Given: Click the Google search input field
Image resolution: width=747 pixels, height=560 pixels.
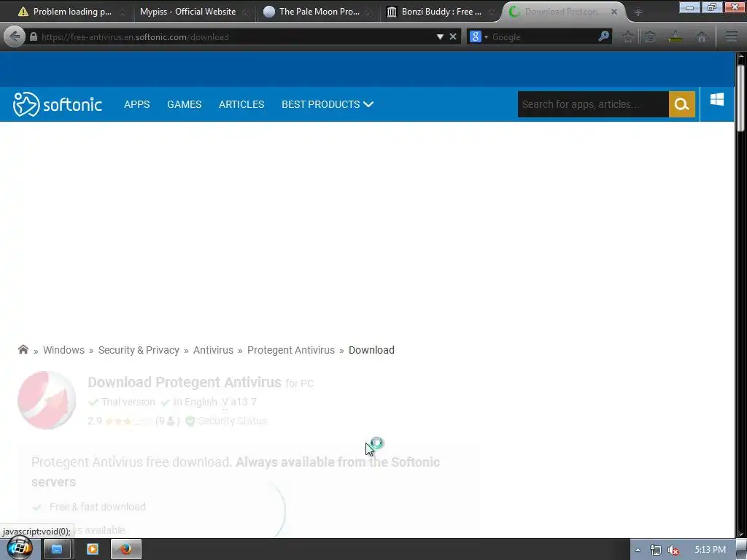Looking at the screenshot, I should pos(543,36).
